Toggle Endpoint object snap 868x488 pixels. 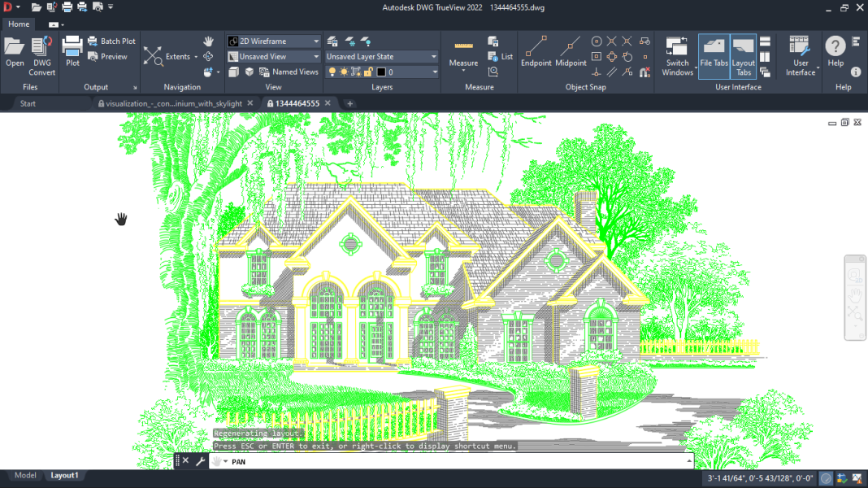[x=536, y=51]
